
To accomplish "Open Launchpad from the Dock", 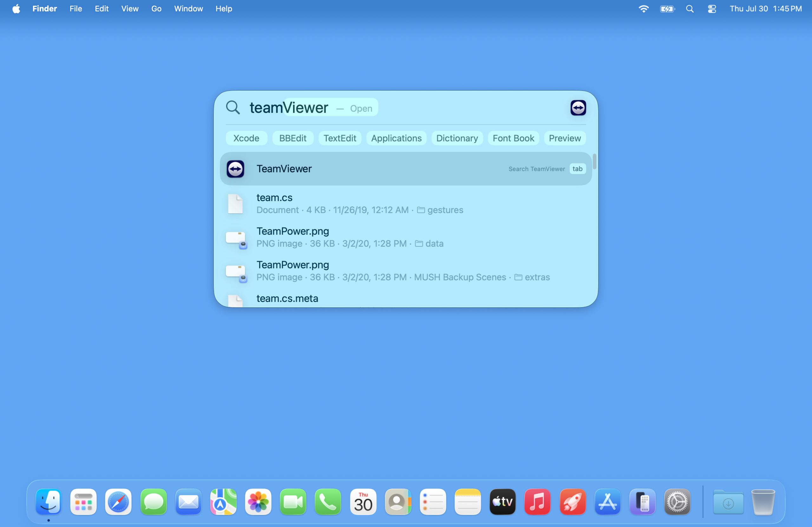I will pyautogui.click(x=84, y=502).
